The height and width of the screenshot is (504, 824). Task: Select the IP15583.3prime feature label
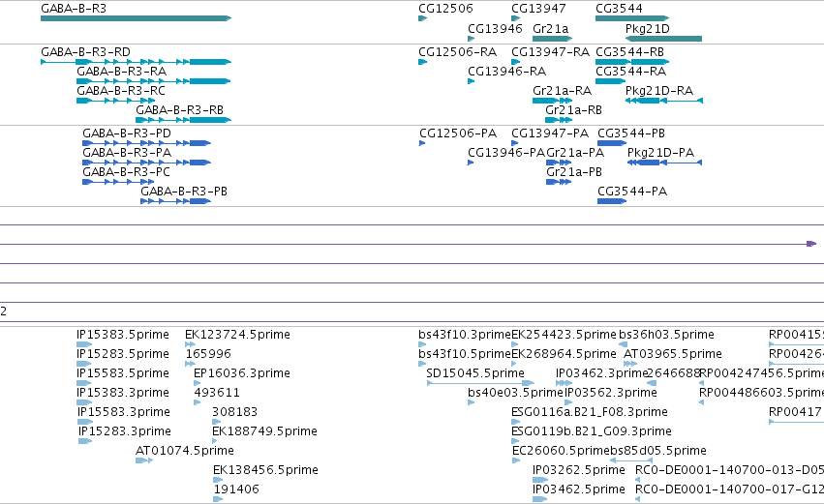coord(124,412)
